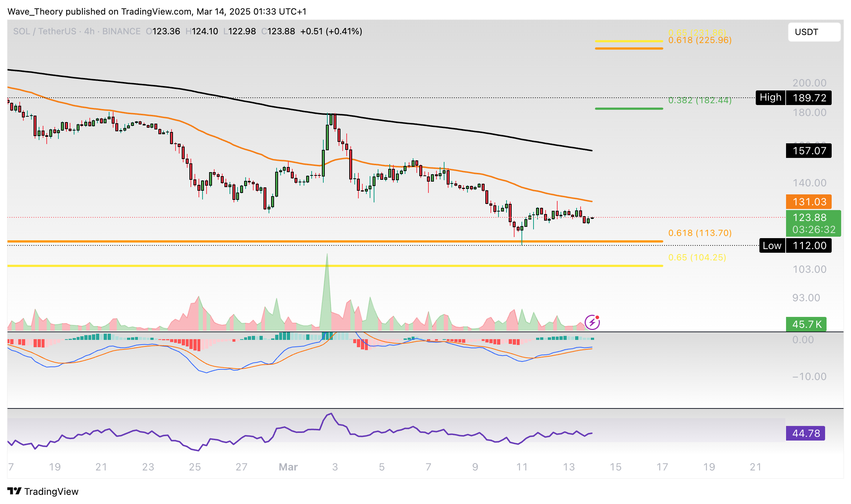Click the purple lightning bolt icon
Viewport: 851px width, 504px height.
point(592,322)
